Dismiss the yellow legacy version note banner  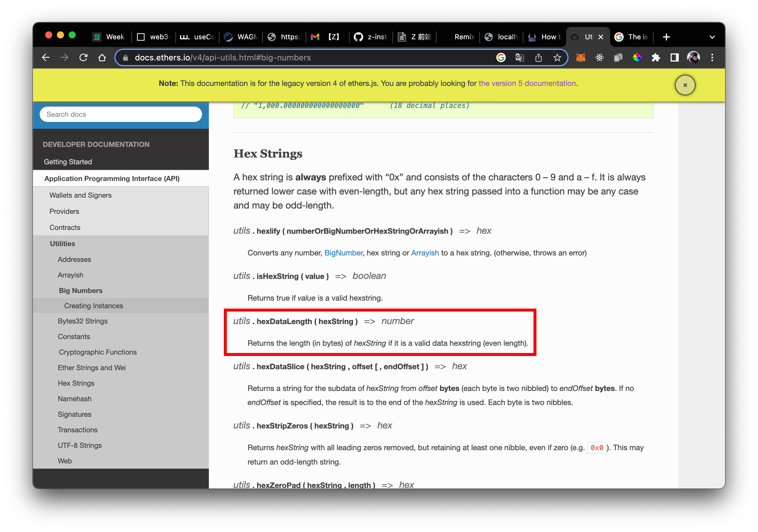685,85
